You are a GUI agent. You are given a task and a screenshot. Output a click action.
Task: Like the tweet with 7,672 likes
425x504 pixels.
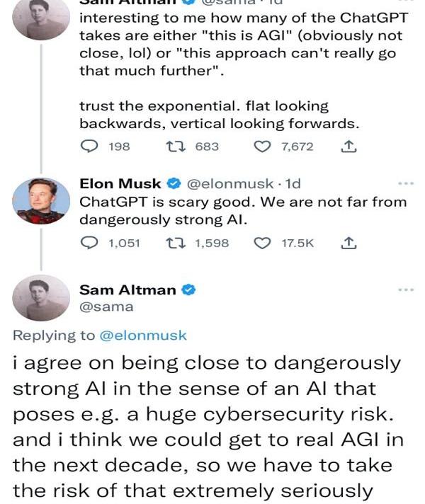coord(261,147)
